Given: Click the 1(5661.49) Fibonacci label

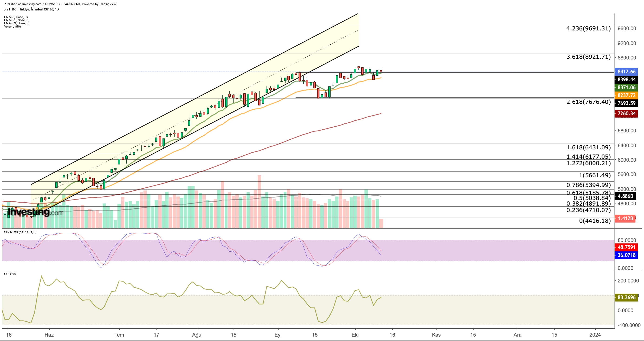Looking at the screenshot, I should [x=595, y=175].
